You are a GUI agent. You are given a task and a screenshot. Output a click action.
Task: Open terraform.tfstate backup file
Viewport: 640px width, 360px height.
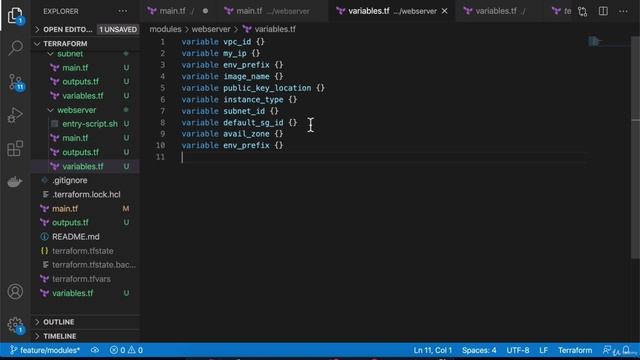(x=93, y=265)
